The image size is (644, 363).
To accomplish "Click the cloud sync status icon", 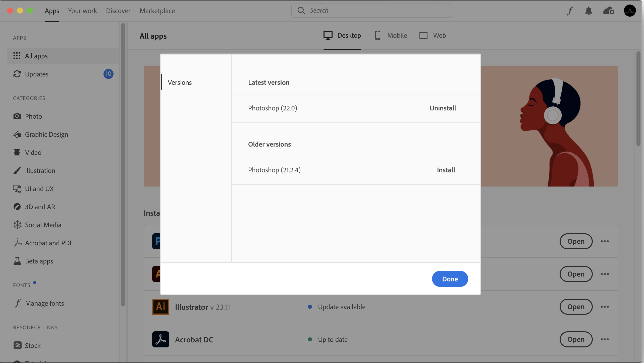I will tap(608, 11).
